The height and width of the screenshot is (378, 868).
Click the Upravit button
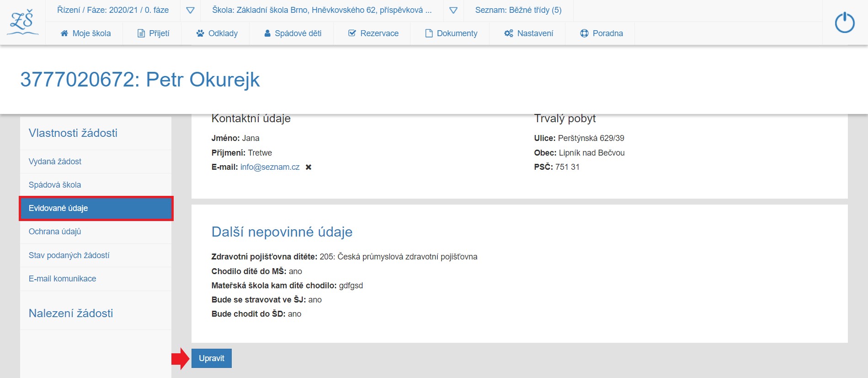point(212,358)
